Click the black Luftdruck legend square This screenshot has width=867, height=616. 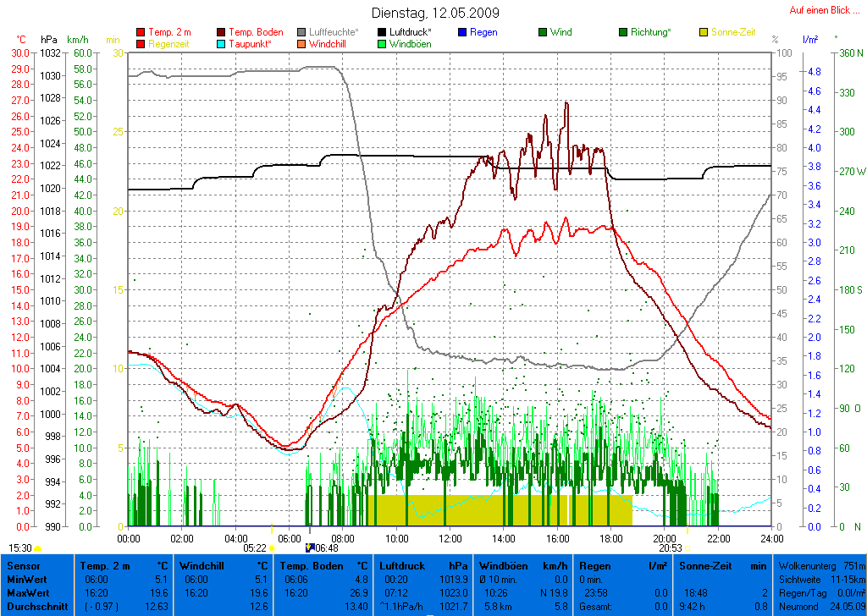click(x=382, y=32)
